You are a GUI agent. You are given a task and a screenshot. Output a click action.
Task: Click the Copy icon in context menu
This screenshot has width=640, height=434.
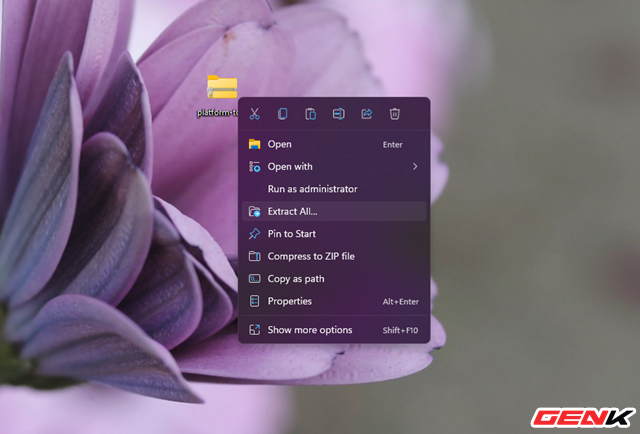click(x=282, y=114)
